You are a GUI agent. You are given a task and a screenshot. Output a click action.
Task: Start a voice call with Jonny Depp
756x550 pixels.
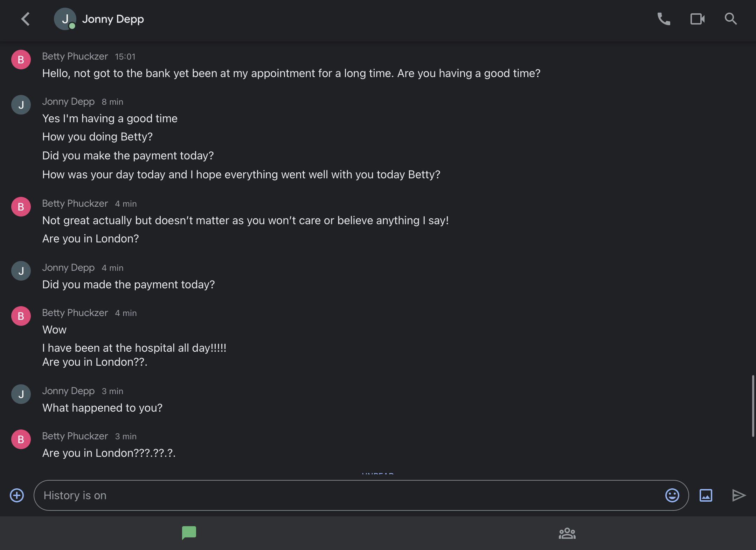[x=664, y=19]
